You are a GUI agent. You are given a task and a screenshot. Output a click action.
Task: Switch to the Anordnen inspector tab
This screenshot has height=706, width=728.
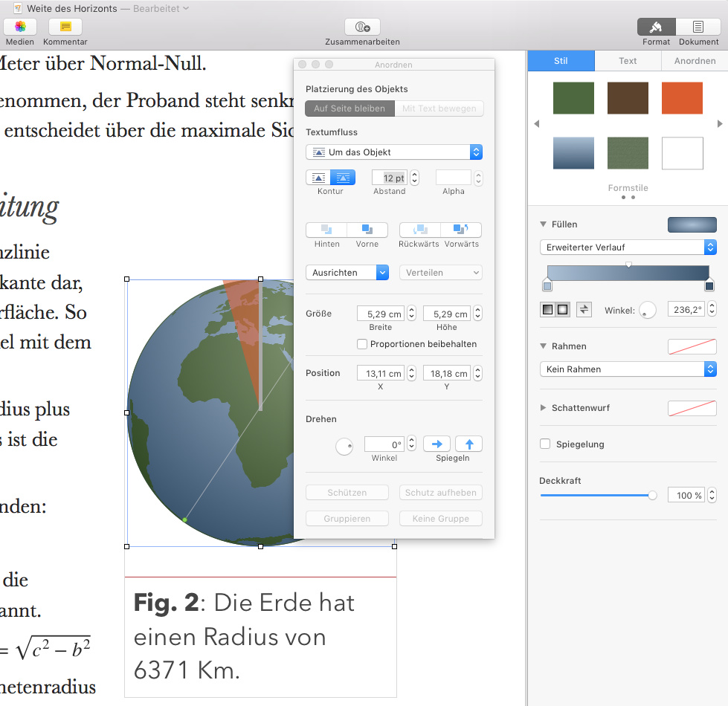pyautogui.click(x=695, y=61)
